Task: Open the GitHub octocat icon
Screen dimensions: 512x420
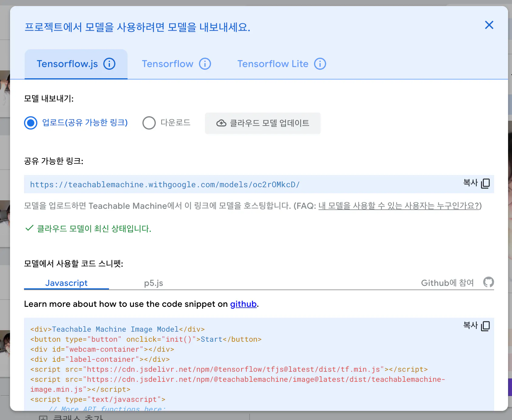Action: pyautogui.click(x=488, y=282)
